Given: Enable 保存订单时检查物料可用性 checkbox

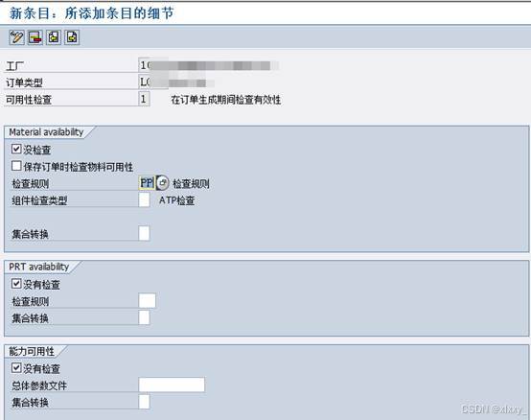Looking at the screenshot, I should [16, 166].
